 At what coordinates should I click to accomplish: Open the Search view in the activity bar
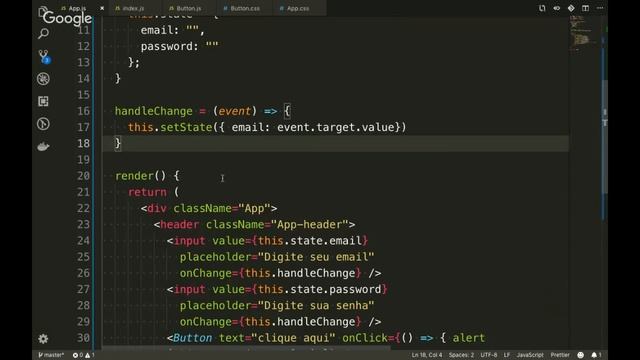point(43,33)
